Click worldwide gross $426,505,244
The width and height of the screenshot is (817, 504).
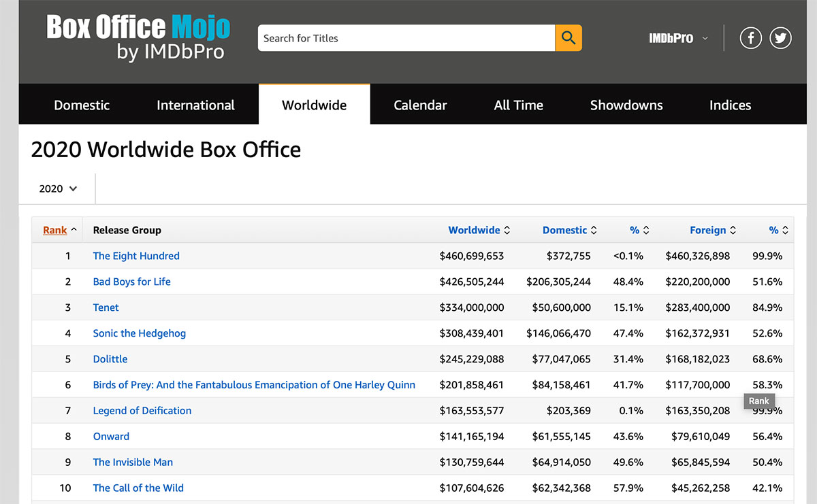[472, 282]
